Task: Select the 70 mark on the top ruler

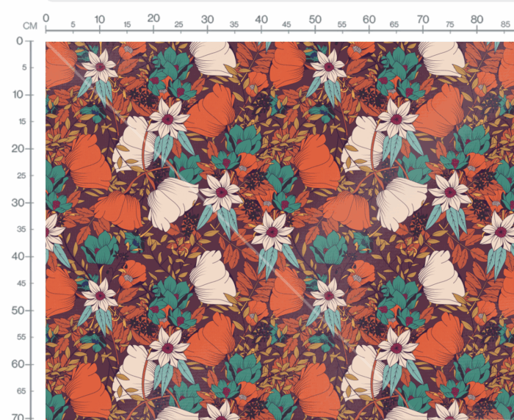Action: coord(423,19)
